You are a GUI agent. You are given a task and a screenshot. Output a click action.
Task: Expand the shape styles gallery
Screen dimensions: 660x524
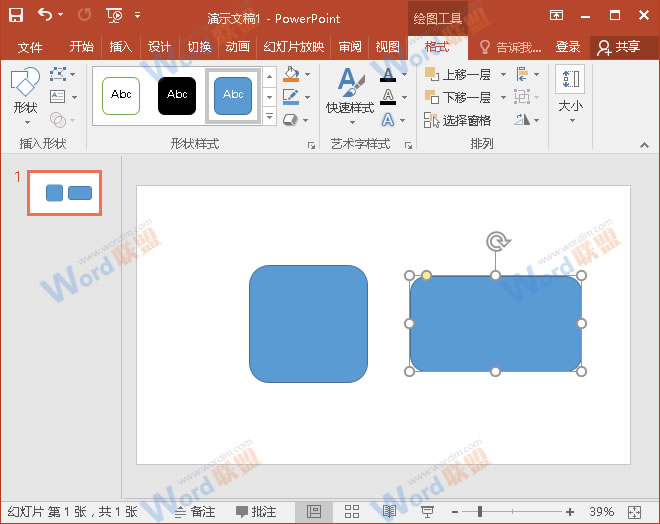tap(269, 118)
